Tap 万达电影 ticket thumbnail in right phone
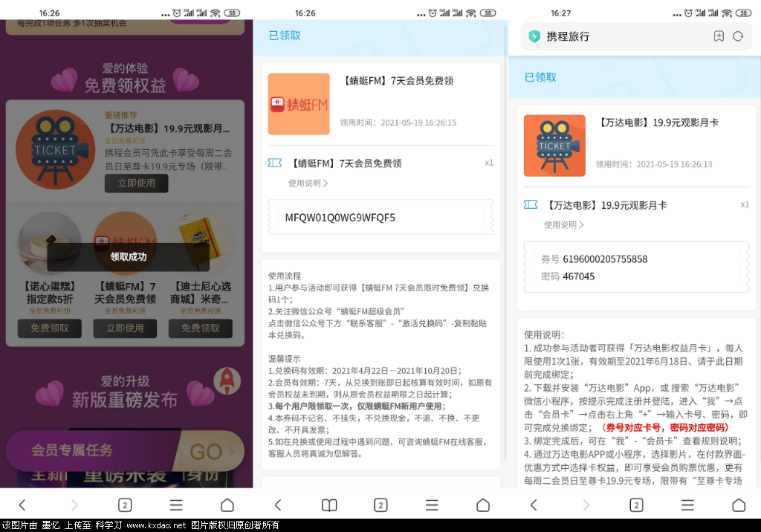This screenshot has width=761, height=532. (x=554, y=146)
